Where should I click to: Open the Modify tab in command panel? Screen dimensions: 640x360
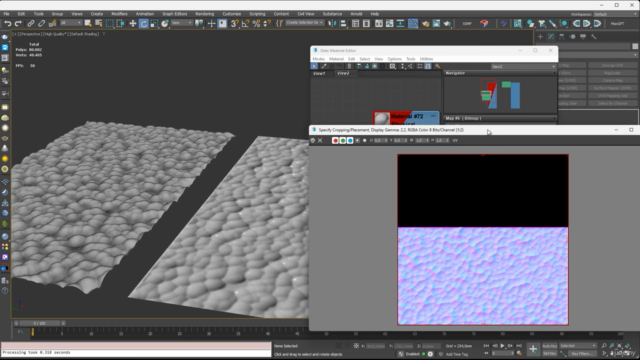point(551,37)
